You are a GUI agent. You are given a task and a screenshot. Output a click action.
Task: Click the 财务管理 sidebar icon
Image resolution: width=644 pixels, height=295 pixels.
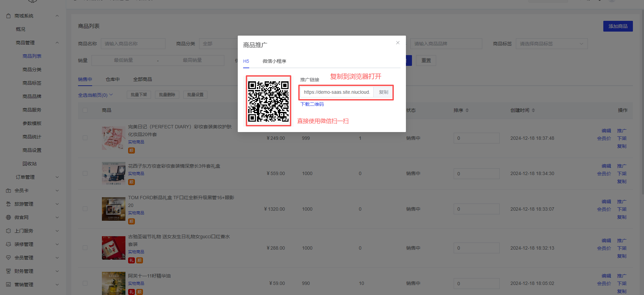[8, 271]
